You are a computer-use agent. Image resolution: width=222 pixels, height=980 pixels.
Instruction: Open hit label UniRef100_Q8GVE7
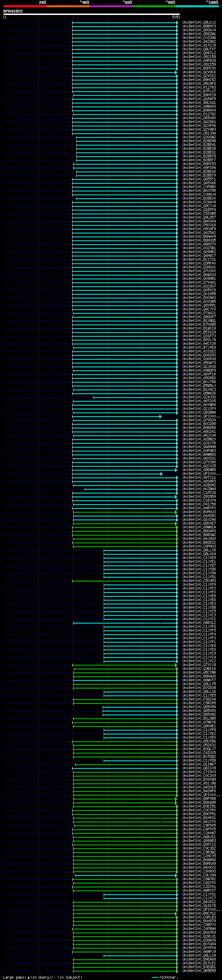point(199,524)
